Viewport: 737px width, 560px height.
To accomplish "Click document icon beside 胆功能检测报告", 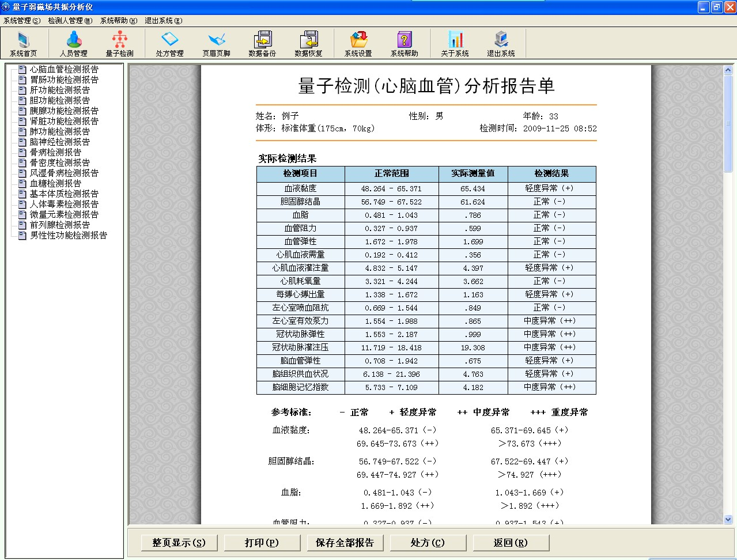I will pos(22,100).
